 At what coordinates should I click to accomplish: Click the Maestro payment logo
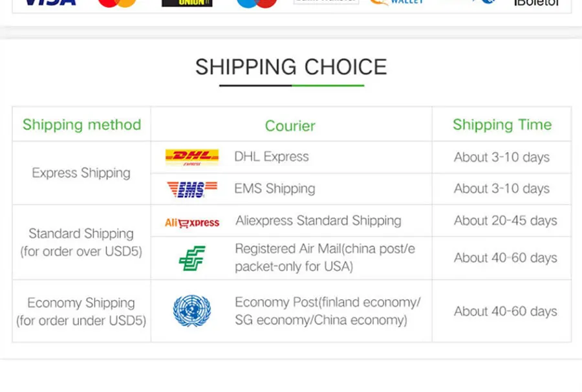click(x=257, y=3)
